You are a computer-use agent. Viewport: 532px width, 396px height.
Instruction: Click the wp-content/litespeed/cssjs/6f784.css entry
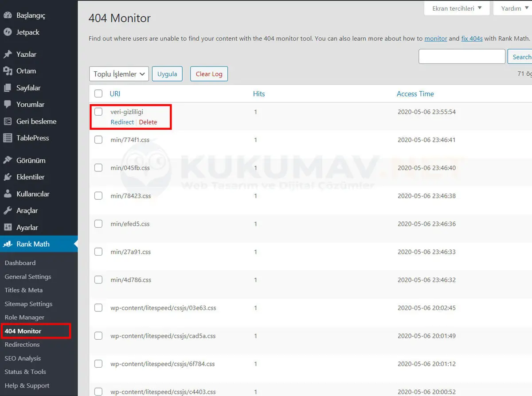[x=163, y=364]
